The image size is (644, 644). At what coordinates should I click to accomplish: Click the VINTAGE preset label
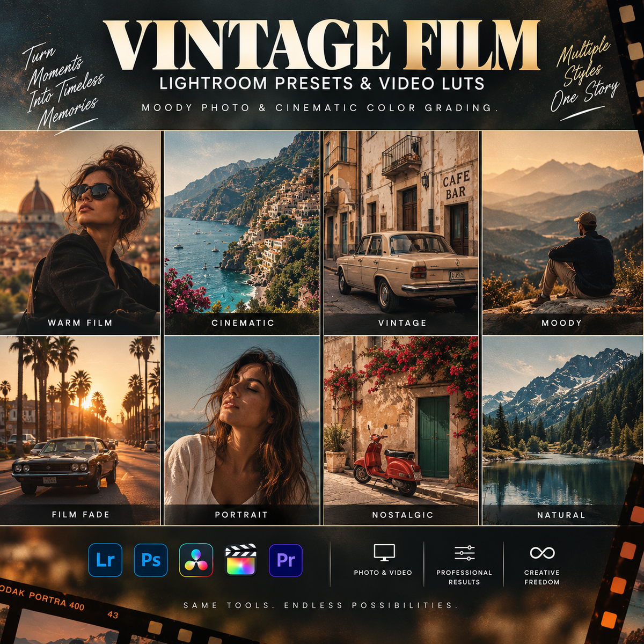(402, 323)
